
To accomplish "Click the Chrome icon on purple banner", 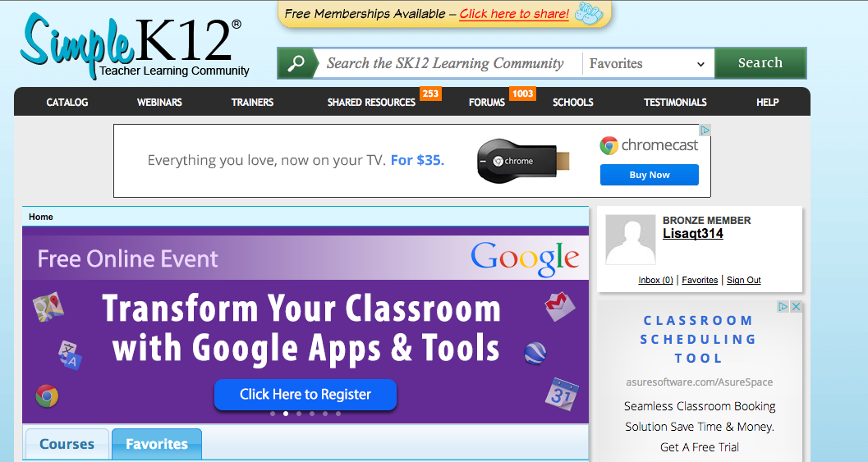I will pyautogui.click(x=47, y=396).
